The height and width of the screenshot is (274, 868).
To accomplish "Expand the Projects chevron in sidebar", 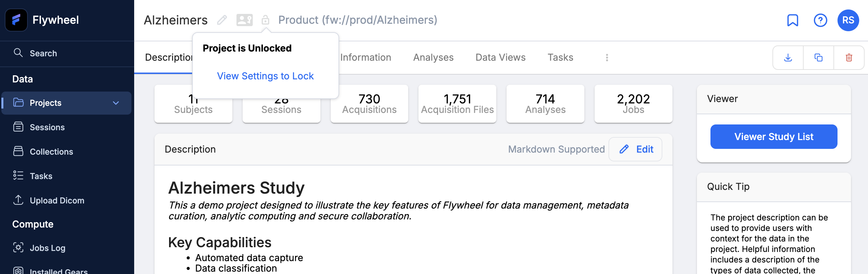I will click(x=116, y=103).
